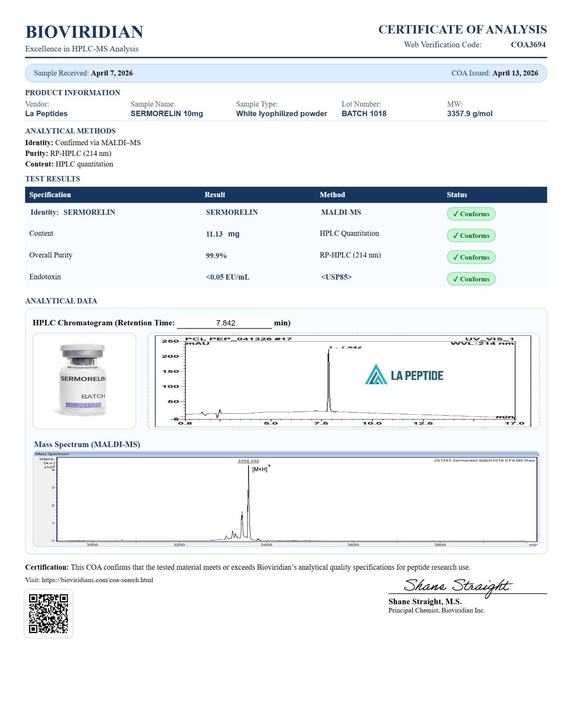Click the HPLC peak label at 7.842
563x728 pixels.
pos(345,347)
